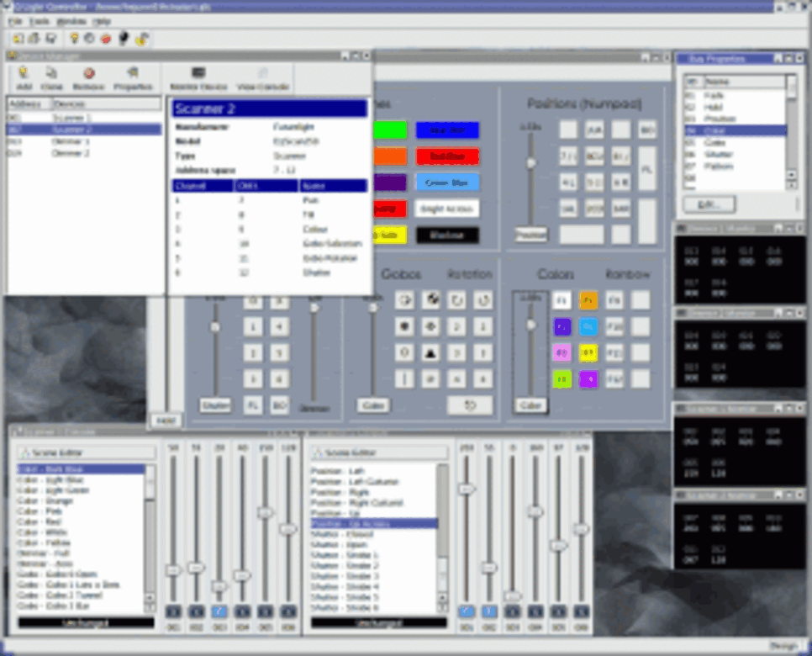Screen dimensions: 812x656
Task: Select 'Position - Right' scene in list
Action: (374, 492)
